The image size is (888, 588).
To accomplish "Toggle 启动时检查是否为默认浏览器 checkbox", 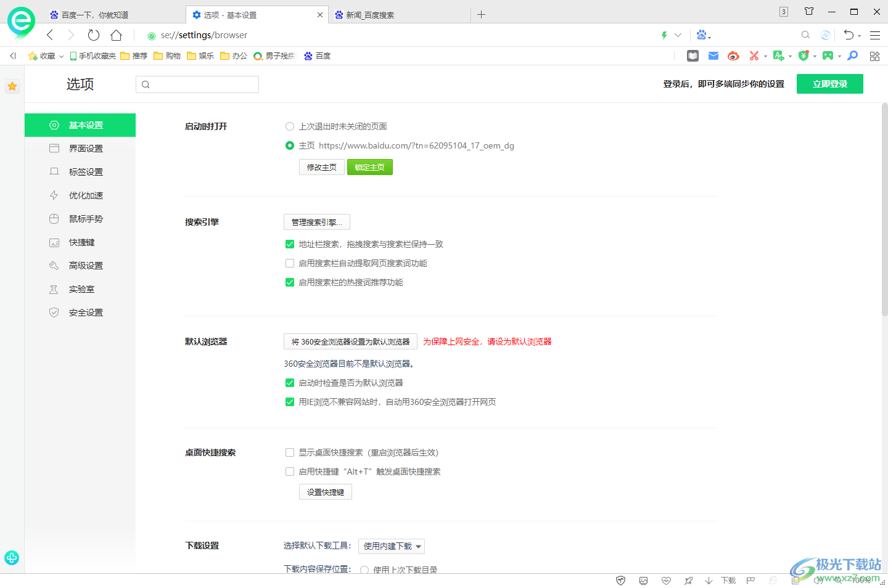I will [290, 383].
